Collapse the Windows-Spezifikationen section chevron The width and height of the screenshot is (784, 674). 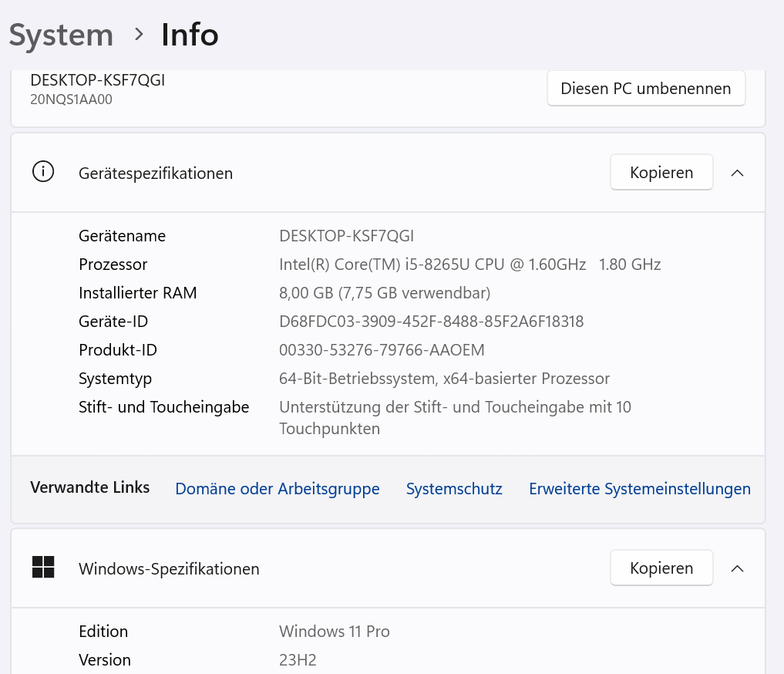pyautogui.click(x=737, y=568)
